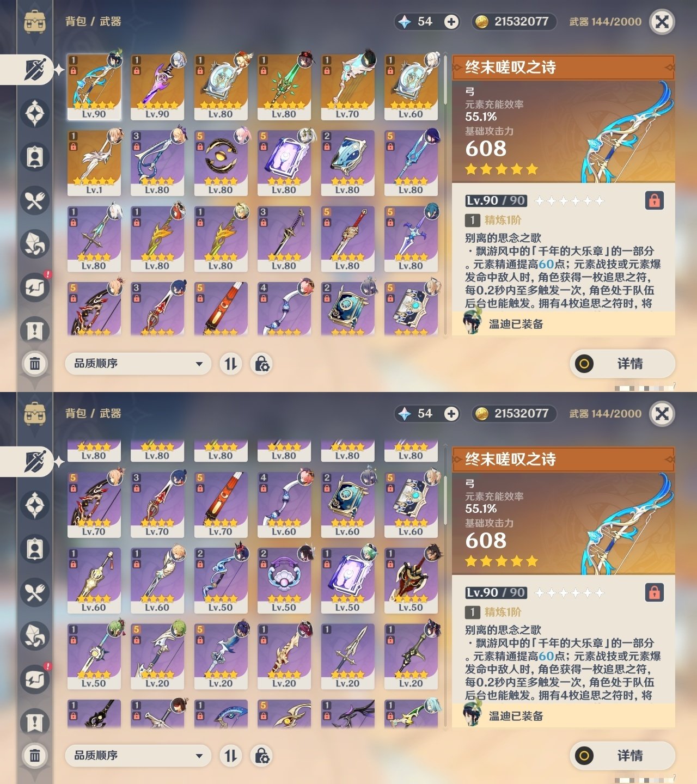Expand the 品质顺序 sort dropdown in lower panel
The width and height of the screenshot is (697, 784).
click(138, 755)
